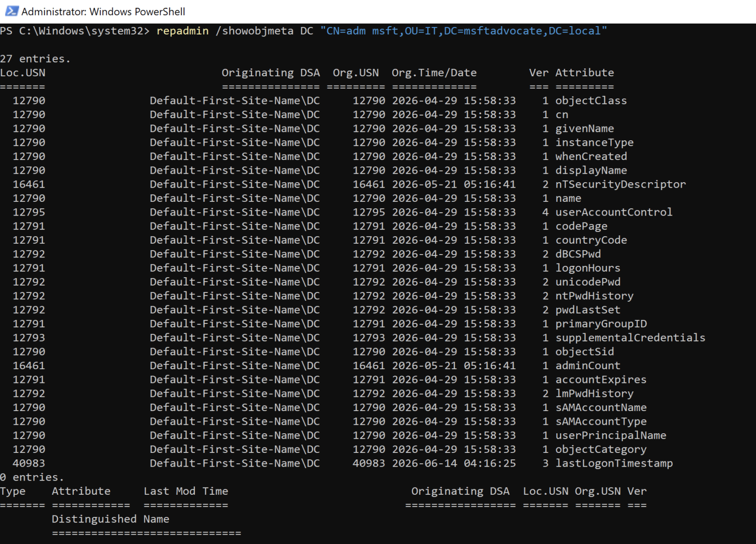
Task: Click the 'dBCSPwd' attribute
Action: click(x=578, y=254)
